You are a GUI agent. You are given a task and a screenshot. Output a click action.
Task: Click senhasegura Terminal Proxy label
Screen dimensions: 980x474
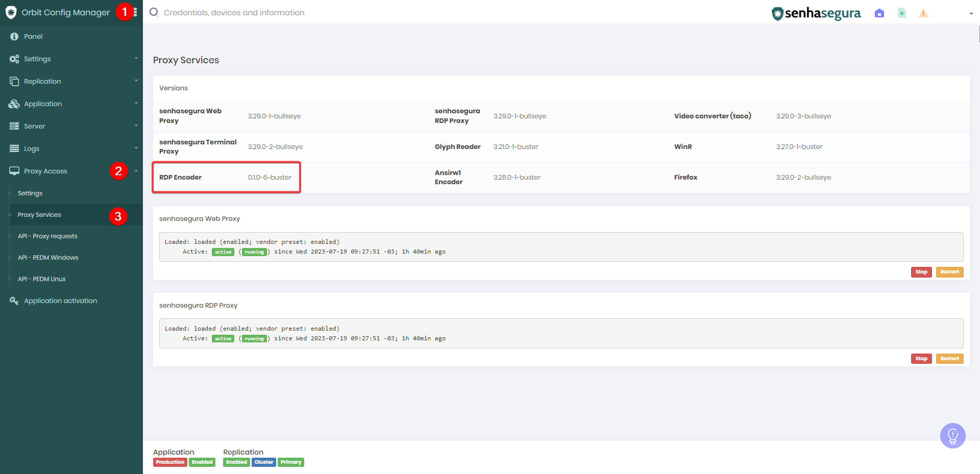coord(198,146)
